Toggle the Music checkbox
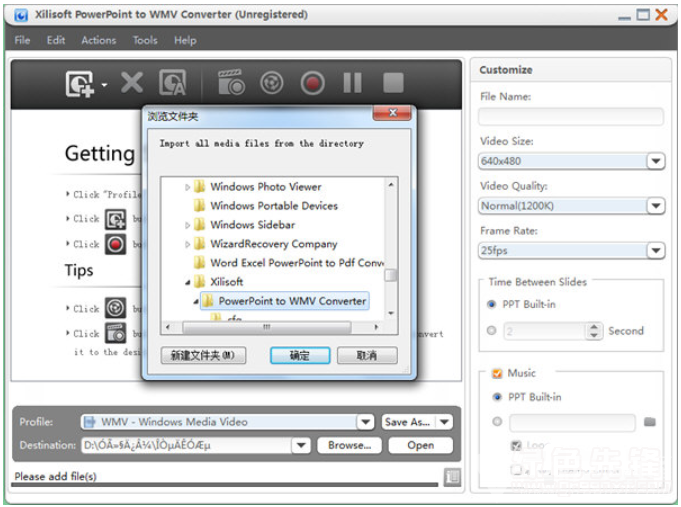Viewport: 681px width, 507px height. (497, 373)
